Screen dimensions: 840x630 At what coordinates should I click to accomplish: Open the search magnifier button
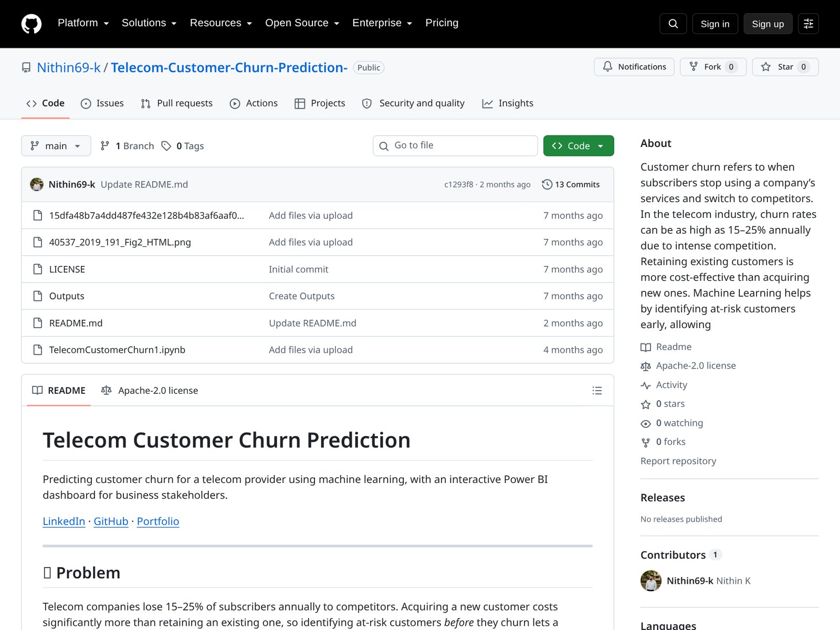(x=673, y=24)
